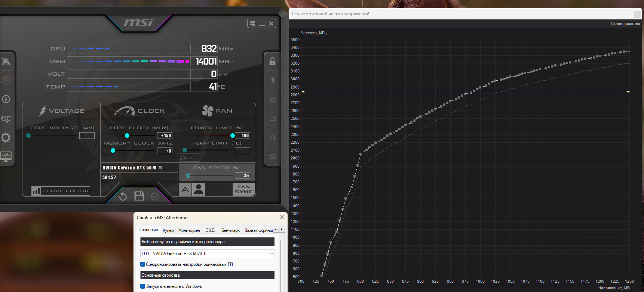Close the Свойства MSI Afterburner dialog
The height and width of the screenshot is (292, 644).
tap(282, 217)
